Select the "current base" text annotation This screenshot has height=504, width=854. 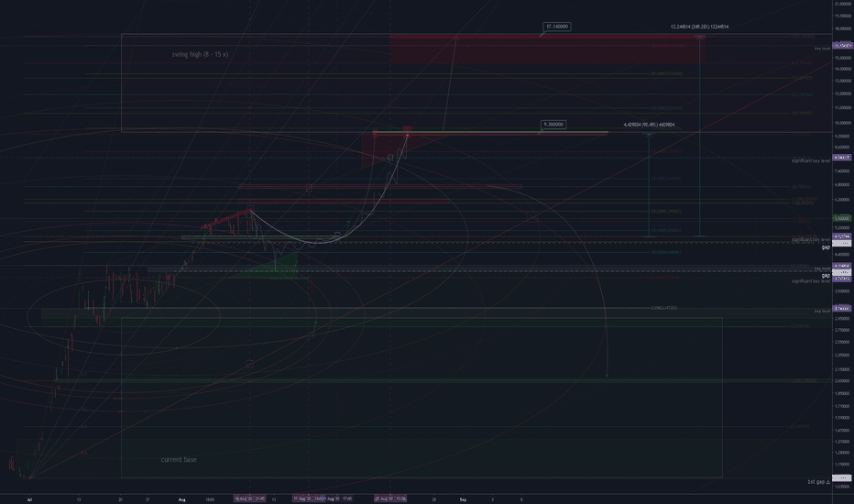179,459
